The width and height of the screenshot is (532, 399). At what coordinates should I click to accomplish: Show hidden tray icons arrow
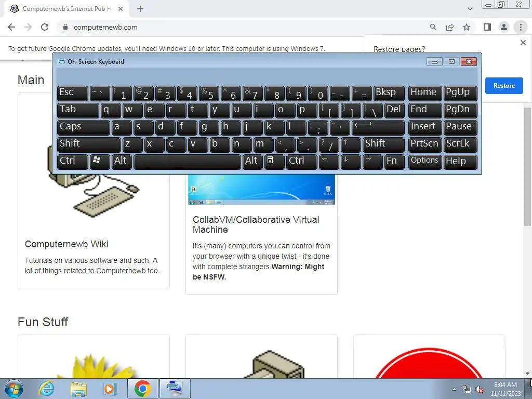point(454,390)
